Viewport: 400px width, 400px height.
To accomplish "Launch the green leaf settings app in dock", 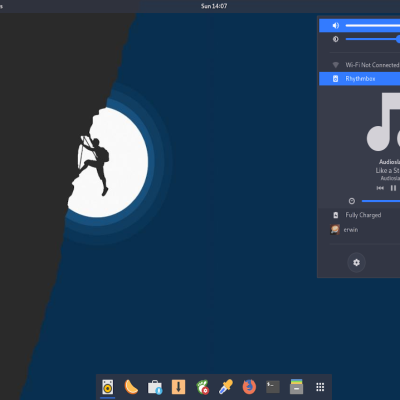I will click(202, 387).
